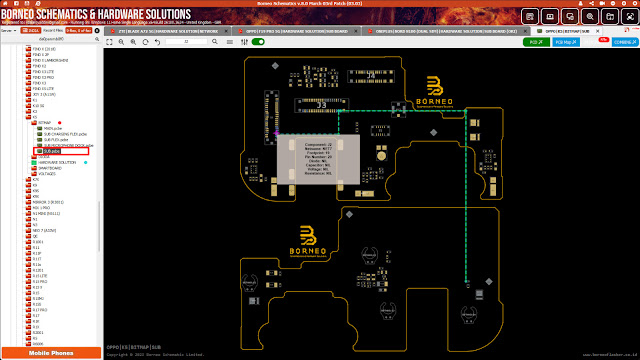
Task: Open the R17 PRO folder
Action: [40, 310]
